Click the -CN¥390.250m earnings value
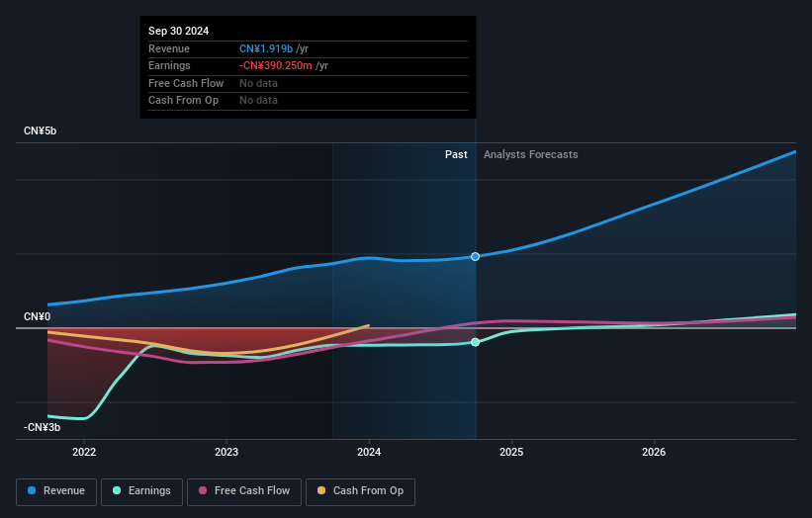Image resolution: width=812 pixels, height=518 pixels. tap(276, 65)
